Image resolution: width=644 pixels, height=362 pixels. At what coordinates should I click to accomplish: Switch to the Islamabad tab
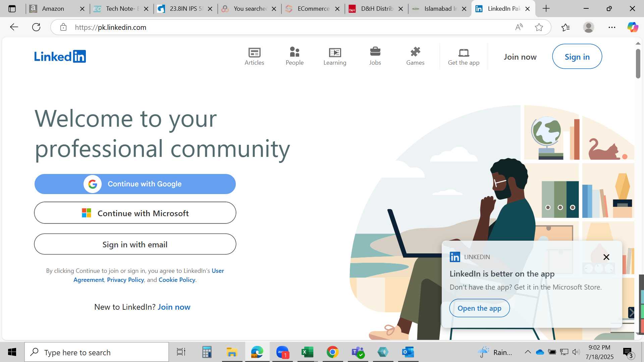pyautogui.click(x=440, y=9)
